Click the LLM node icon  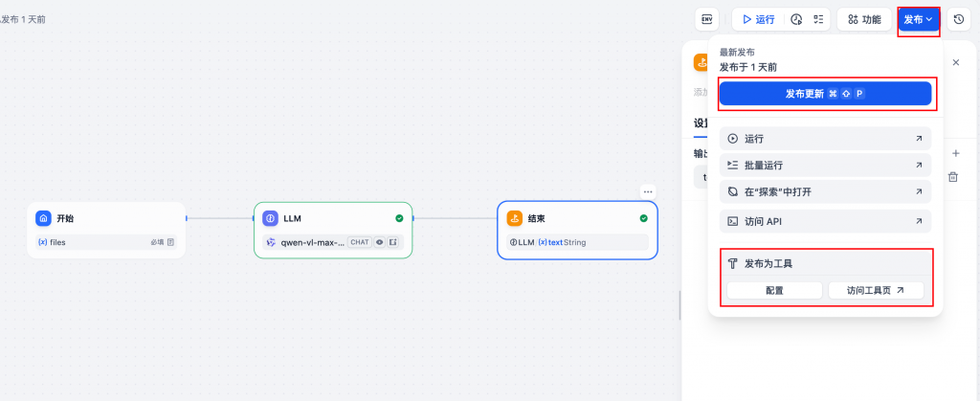pyautogui.click(x=270, y=218)
